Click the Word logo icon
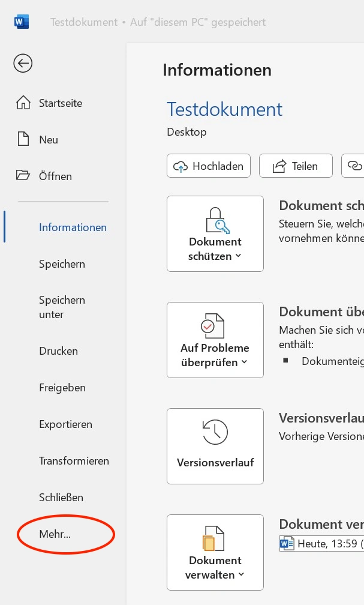 coord(22,22)
